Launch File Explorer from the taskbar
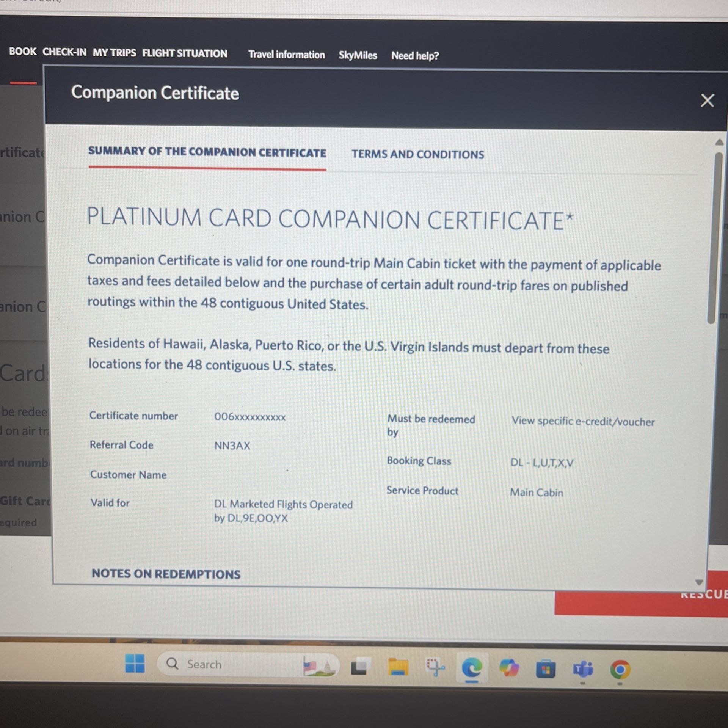Image resolution: width=728 pixels, height=728 pixels. 398,667
